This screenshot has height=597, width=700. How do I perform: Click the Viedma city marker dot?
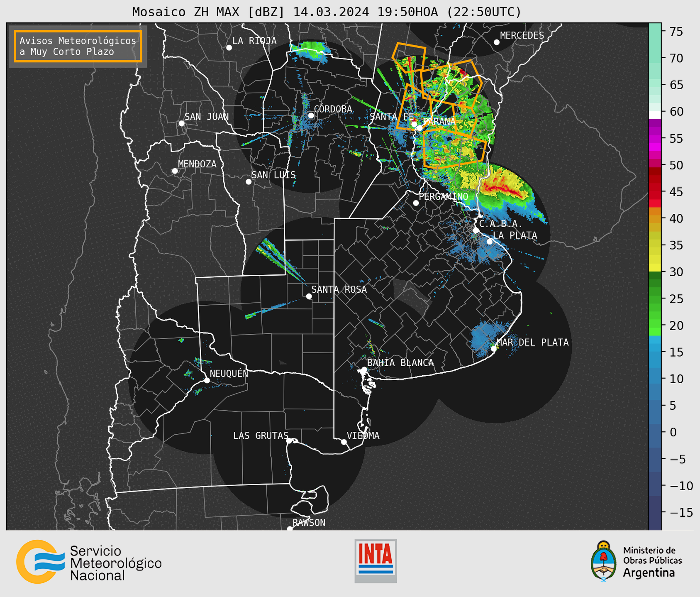344,442
